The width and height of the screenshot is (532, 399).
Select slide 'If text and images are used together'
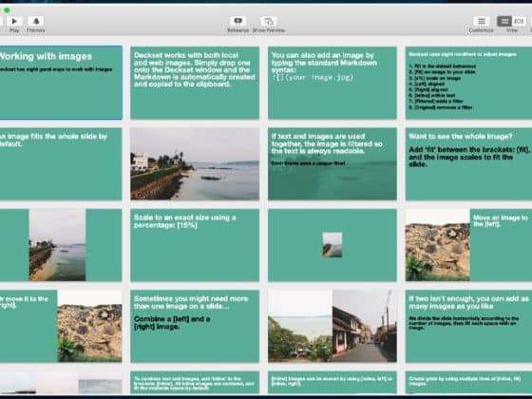coord(332,163)
